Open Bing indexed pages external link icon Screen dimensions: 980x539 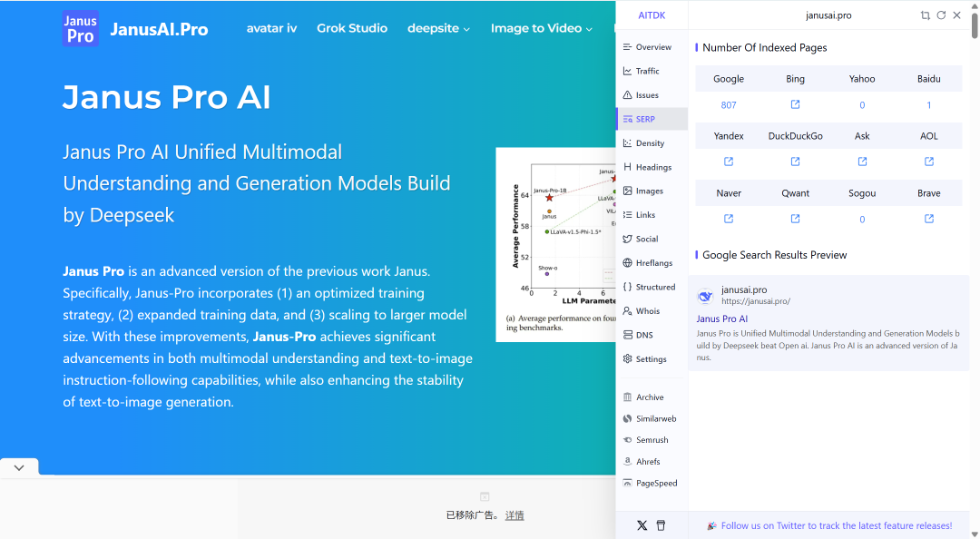(x=795, y=104)
